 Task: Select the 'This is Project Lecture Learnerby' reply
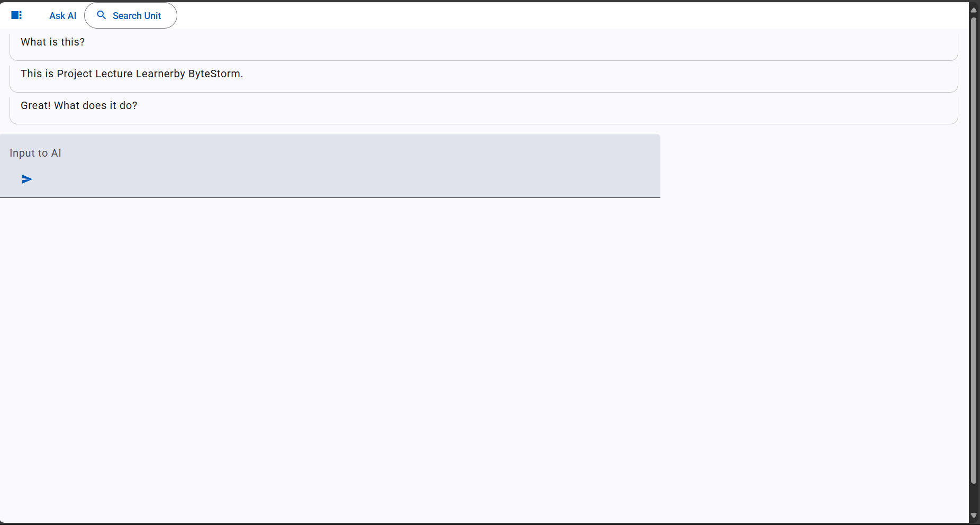102,74
